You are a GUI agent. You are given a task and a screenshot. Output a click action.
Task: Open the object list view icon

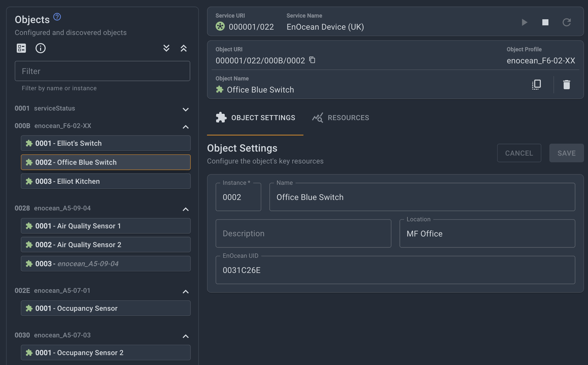21,48
